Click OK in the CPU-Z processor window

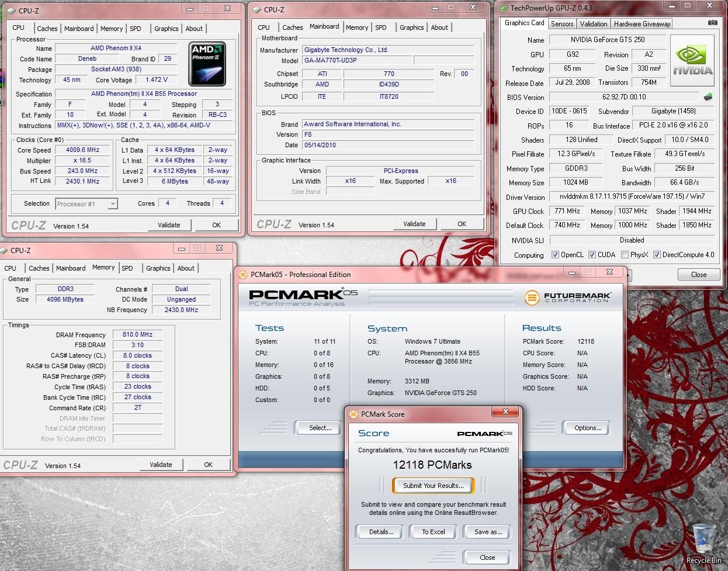(217, 225)
